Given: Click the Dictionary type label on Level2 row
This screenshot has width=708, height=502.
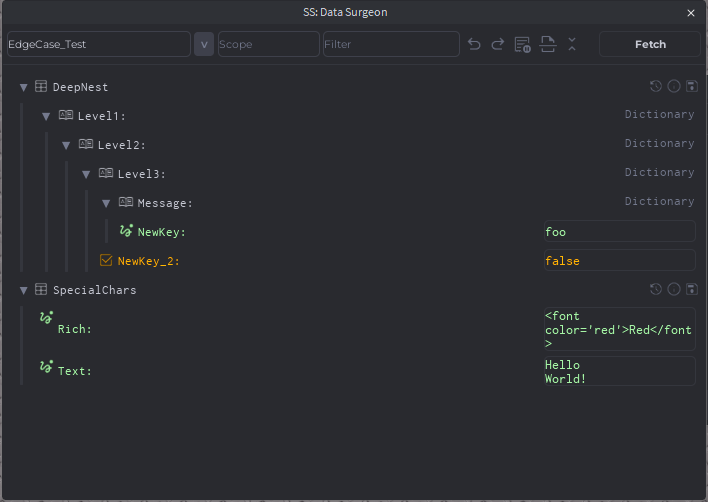Looking at the screenshot, I should click(659, 144).
